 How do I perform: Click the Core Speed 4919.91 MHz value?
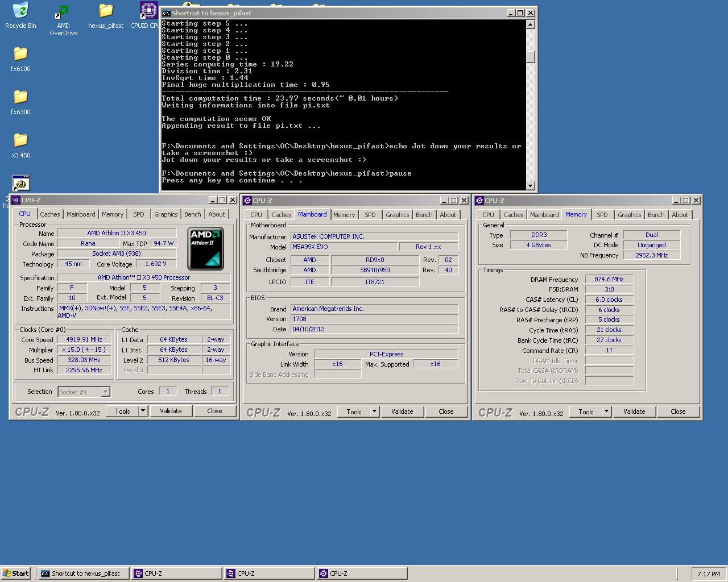[x=84, y=339]
